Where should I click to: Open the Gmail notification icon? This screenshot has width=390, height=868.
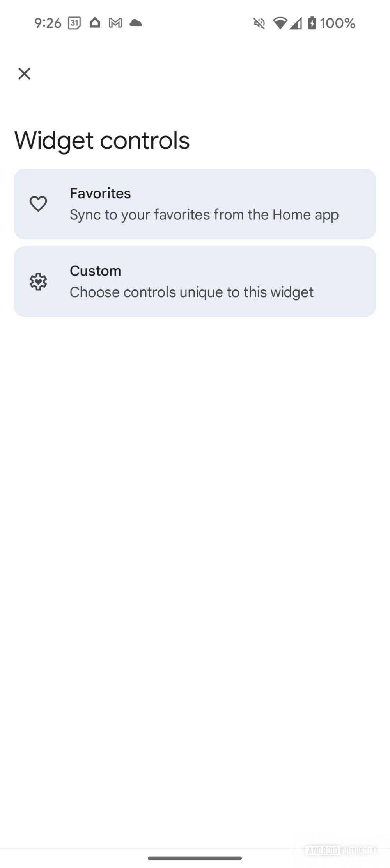115,23
